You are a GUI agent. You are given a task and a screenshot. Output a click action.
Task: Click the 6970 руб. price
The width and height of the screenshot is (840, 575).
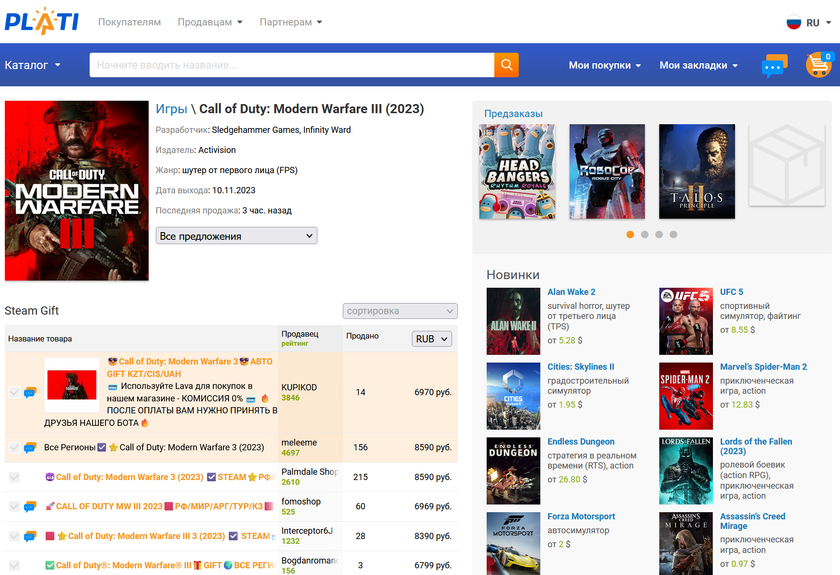coord(433,392)
